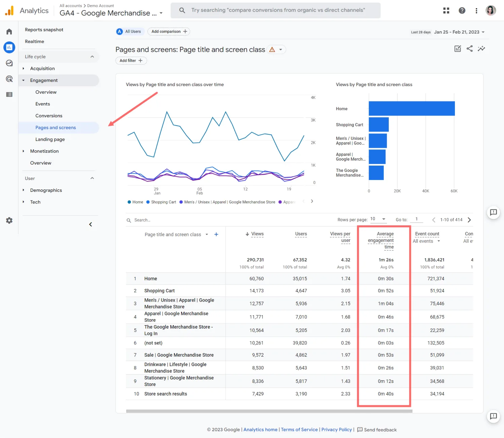Open the Realtime report
The width and height of the screenshot is (504, 438).
click(x=35, y=42)
